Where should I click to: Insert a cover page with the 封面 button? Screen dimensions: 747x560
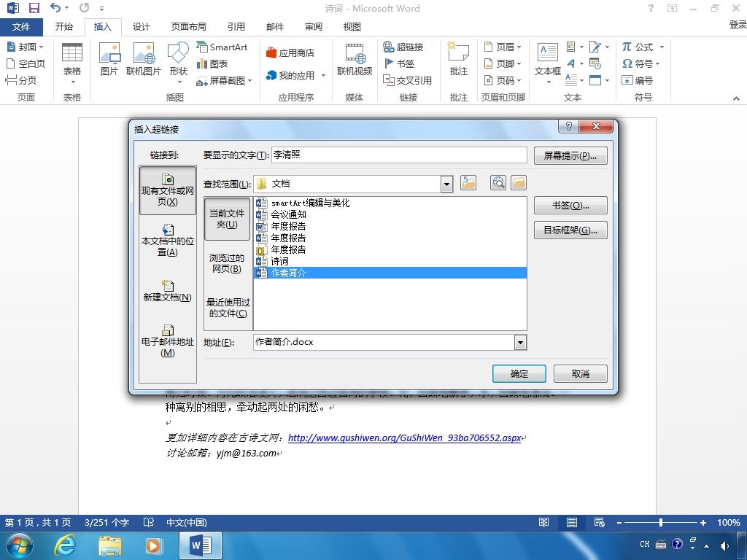tap(26, 47)
